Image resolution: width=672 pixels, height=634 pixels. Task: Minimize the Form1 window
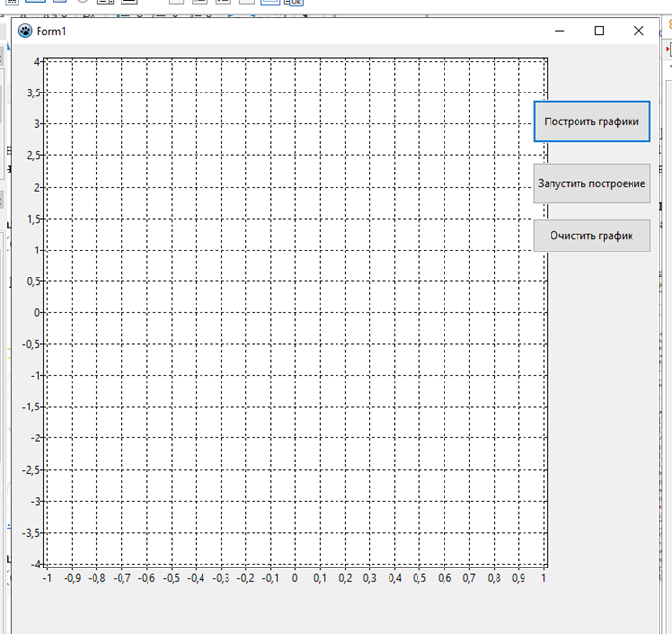point(559,31)
